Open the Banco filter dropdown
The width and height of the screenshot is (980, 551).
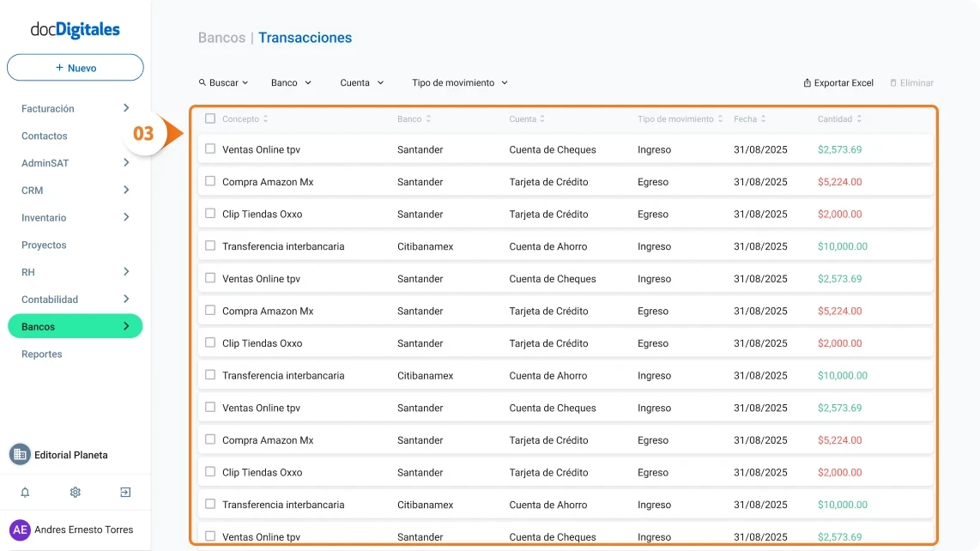click(x=290, y=82)
